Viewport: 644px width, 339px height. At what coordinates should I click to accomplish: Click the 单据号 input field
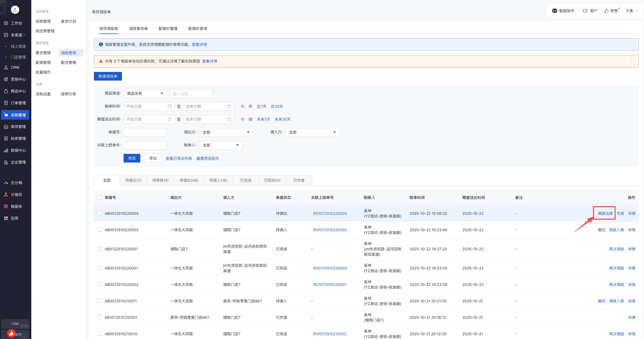point(145,132)
